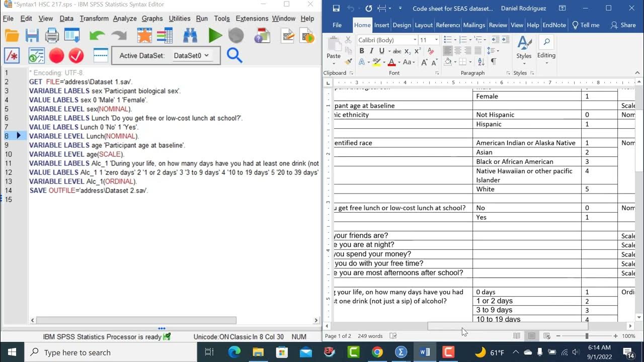Open File Explorer from the taskbar
The width and height of the screenshot is (644, 362).
coord(258,352)
